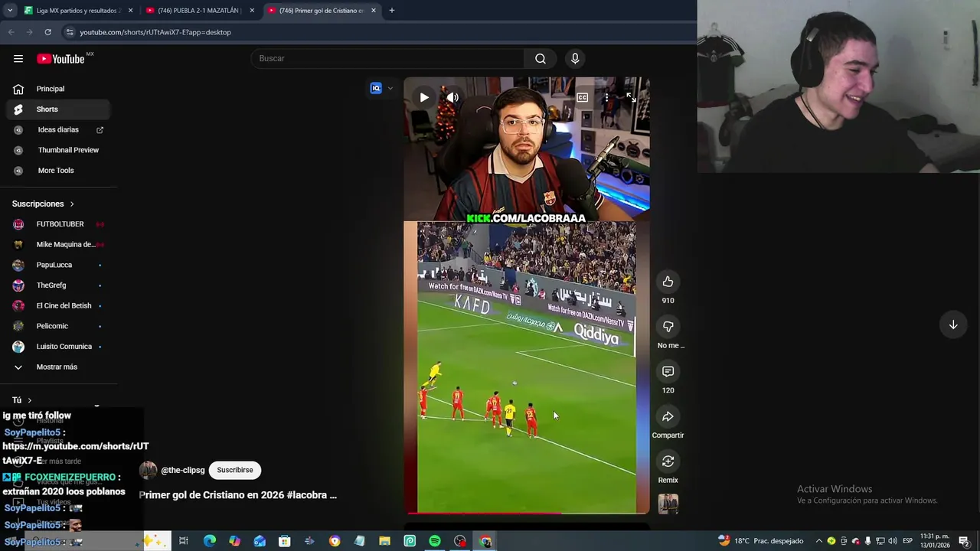Open More Tools in sidebar
Screen dimensions: 980x551
pyautogui.click(x=58, y=171)
